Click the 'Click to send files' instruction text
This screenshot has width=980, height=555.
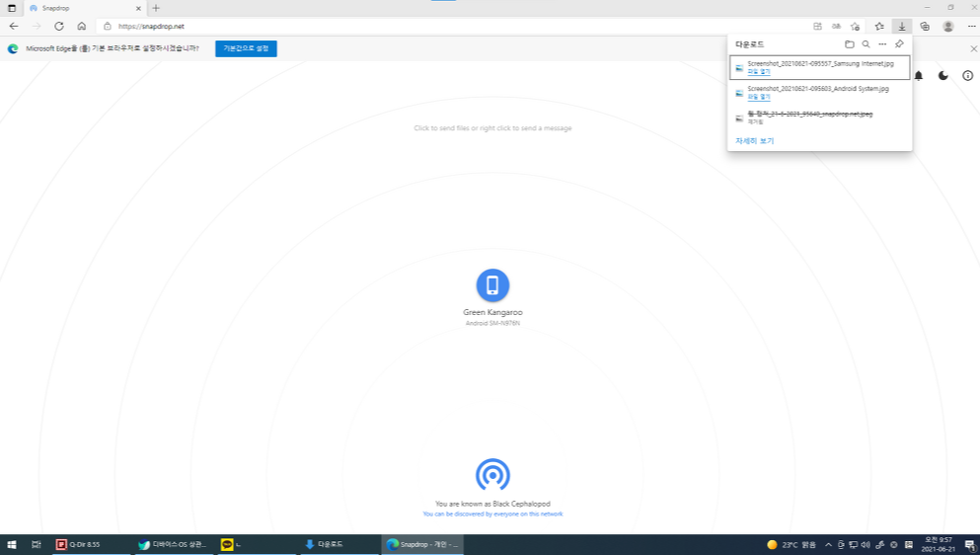[x=492, y=128]
